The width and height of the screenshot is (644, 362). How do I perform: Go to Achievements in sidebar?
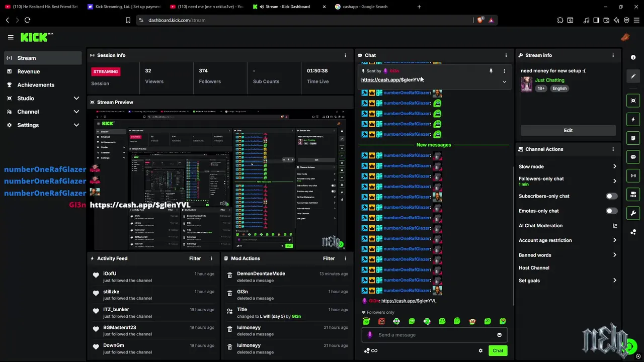[x=43, y=85]
